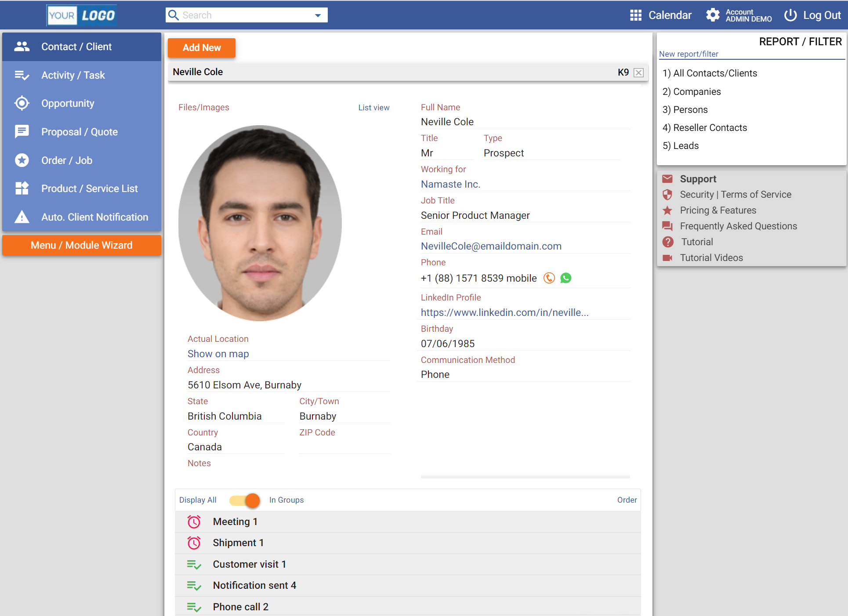
Task: Expand the New report/filter options
Action: pos(688,54)
